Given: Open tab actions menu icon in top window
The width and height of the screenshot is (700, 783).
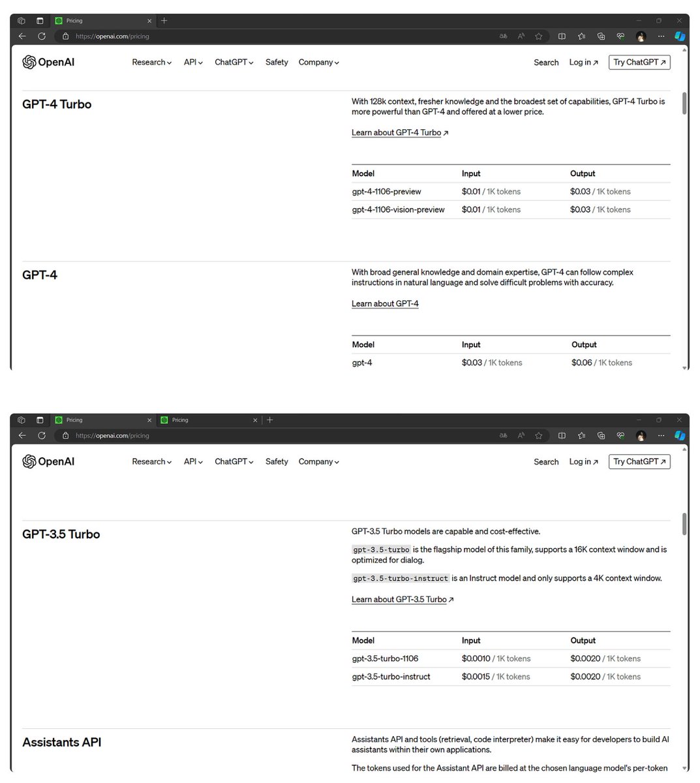Looking at the screenshot, I should pyautogui.click(x=40, y=21).
